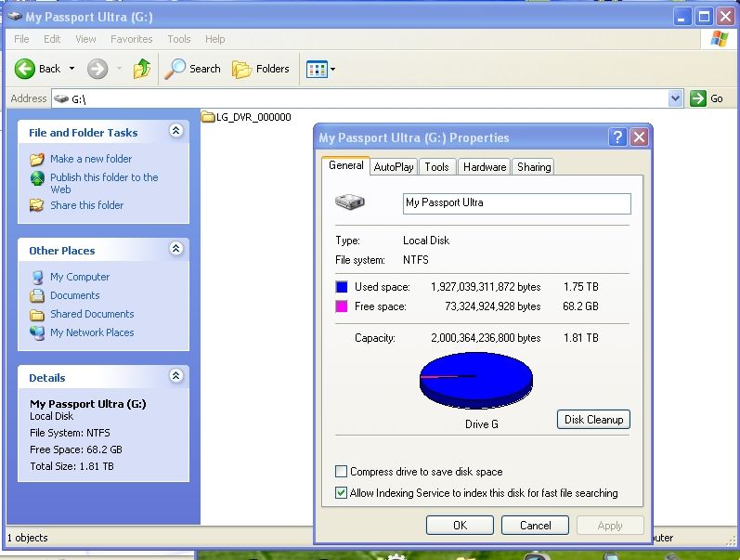Click the OK button
Screen dimensions: 740x560
click(461, 525)
